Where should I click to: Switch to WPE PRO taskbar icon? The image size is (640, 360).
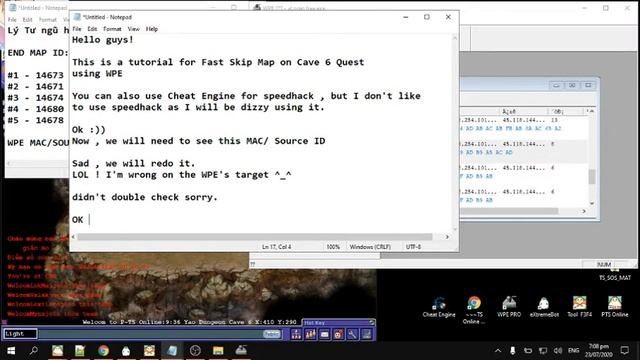(x=241, y=351)
